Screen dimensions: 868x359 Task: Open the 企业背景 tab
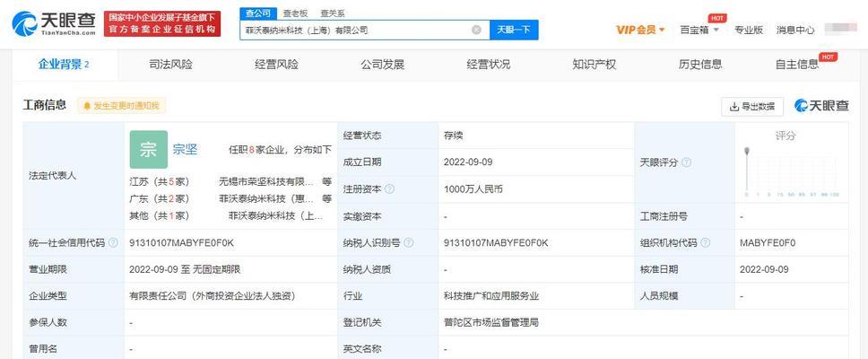64,65
